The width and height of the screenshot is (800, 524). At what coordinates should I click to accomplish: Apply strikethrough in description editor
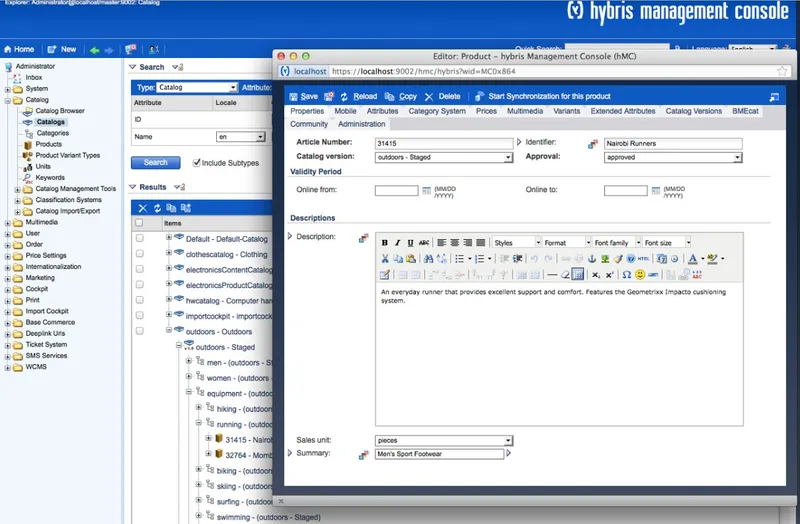[x=423, y=243]
